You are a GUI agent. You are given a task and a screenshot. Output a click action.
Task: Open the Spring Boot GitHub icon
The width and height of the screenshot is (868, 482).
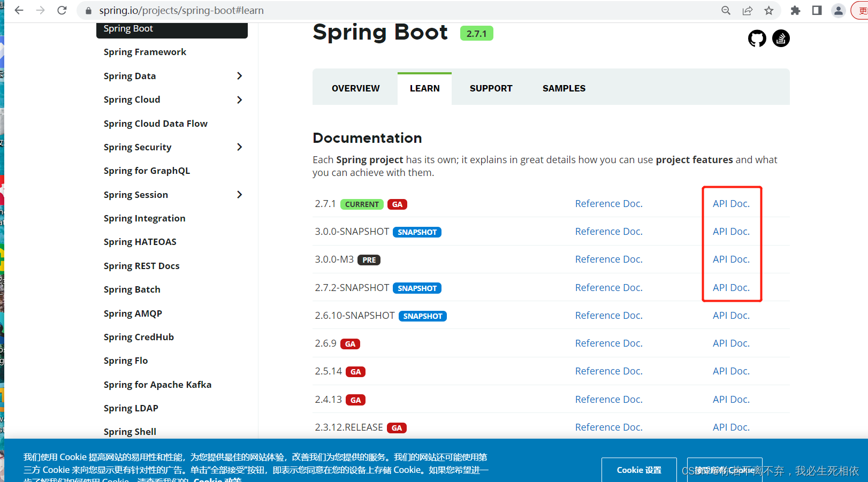pos(757,38)
